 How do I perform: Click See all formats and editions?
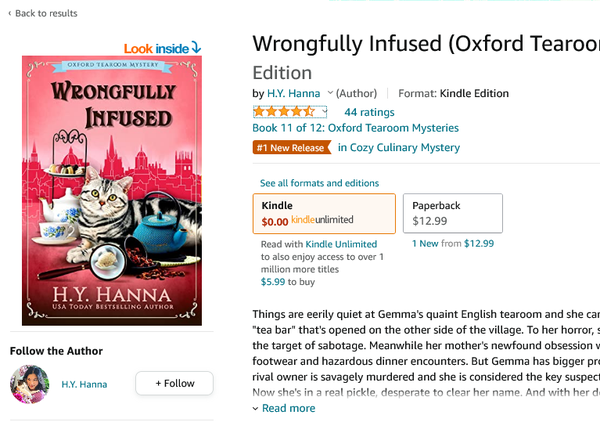click(x=319, y=183)
